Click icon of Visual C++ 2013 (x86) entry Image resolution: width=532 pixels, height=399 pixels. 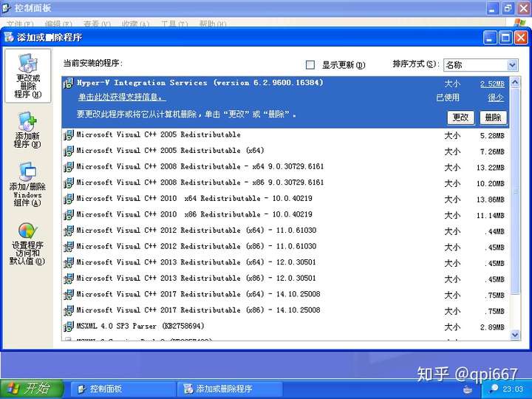pos(68,279)
